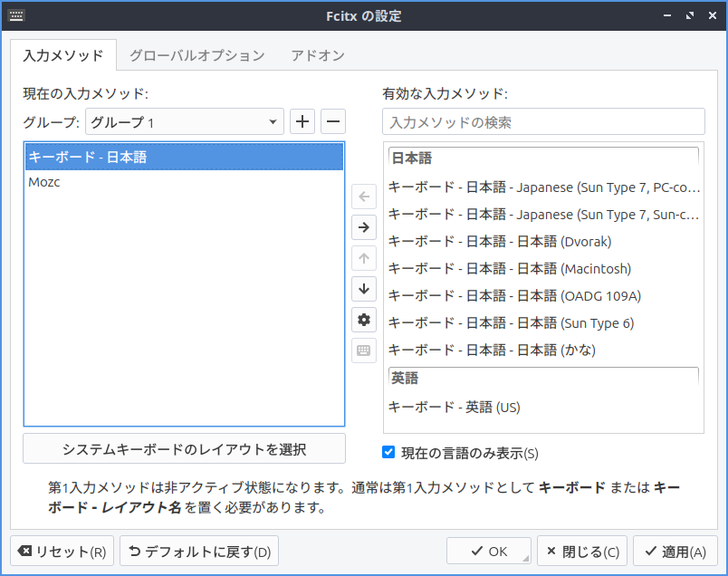The image size is (728, 576).
Task: Click the move down arrow icon
Action: click(364, 289)
